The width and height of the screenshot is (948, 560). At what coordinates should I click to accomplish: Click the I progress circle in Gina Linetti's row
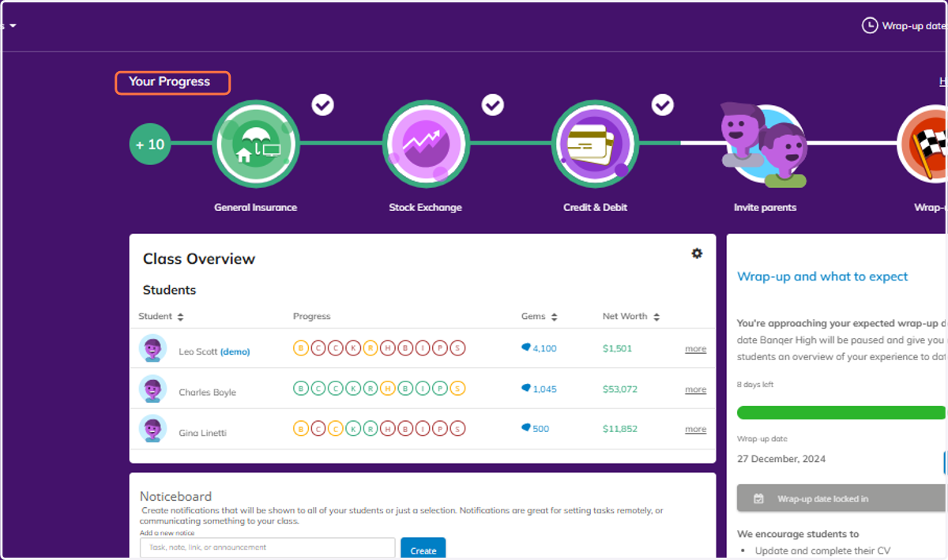pos(423,429)
